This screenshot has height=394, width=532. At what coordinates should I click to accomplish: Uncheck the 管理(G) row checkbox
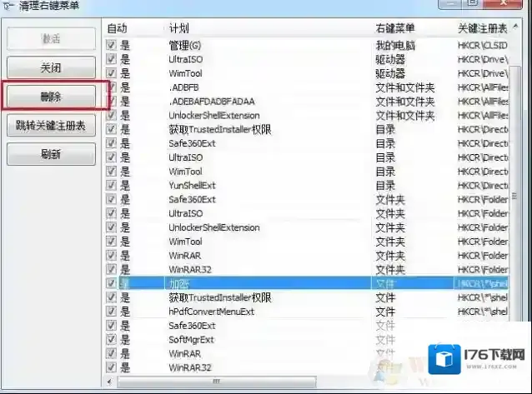[x=111, y=45]
